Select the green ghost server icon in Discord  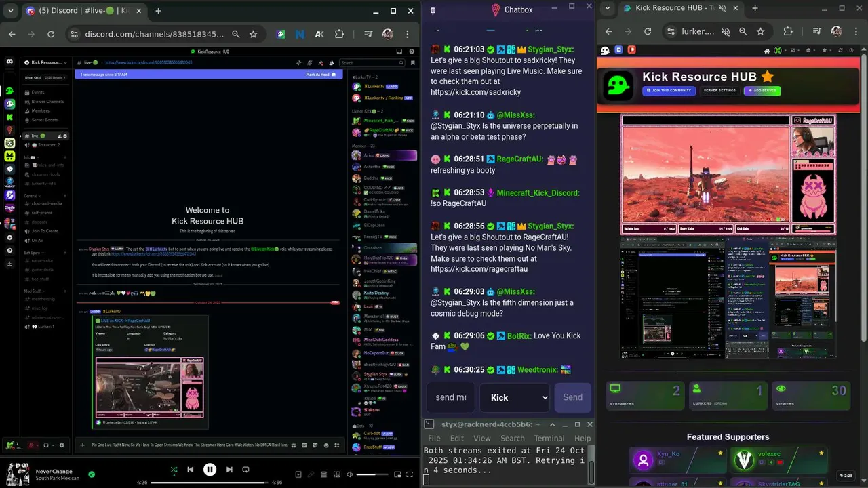click(x=9, y=91)
